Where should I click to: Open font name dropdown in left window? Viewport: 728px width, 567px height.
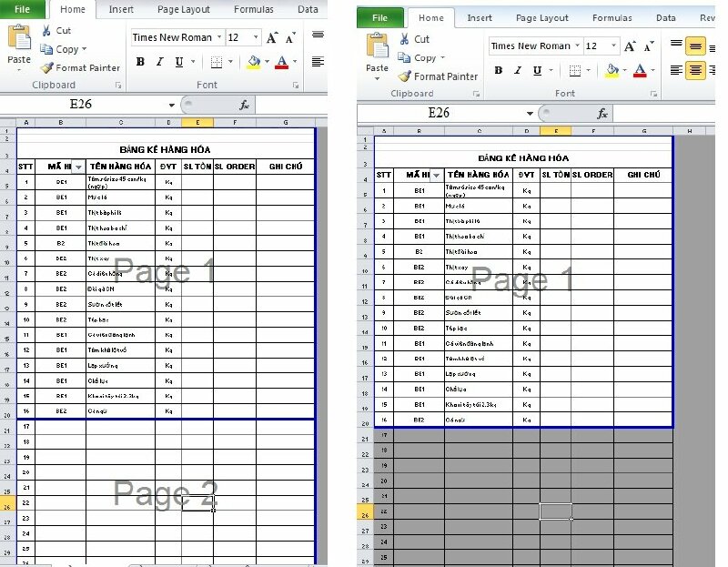219,37
